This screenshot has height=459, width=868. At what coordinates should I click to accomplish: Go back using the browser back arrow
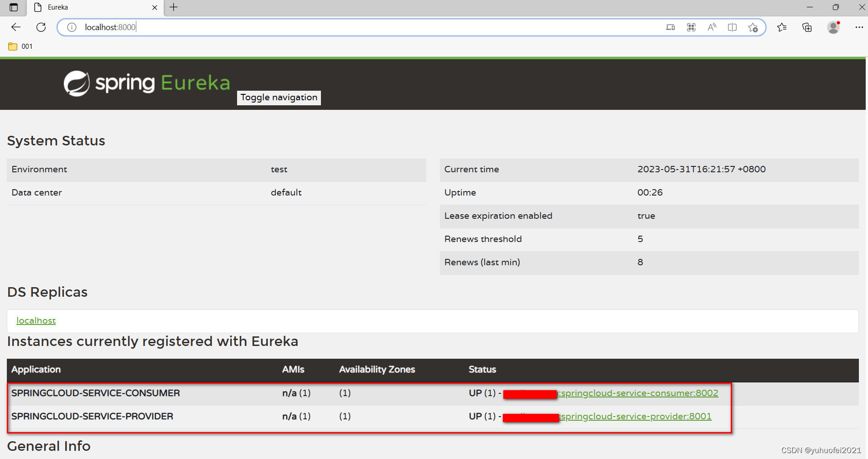(x=16, y=27)
